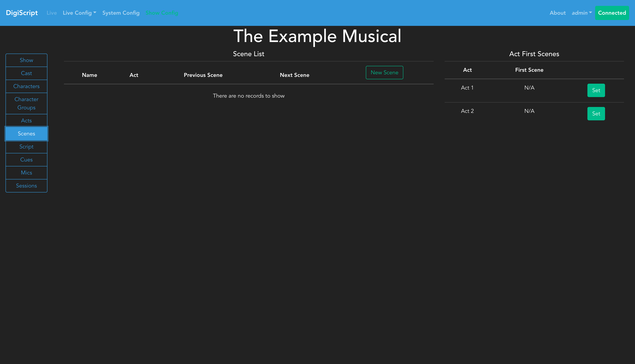Navigate to the Cues section

point(26,159)
